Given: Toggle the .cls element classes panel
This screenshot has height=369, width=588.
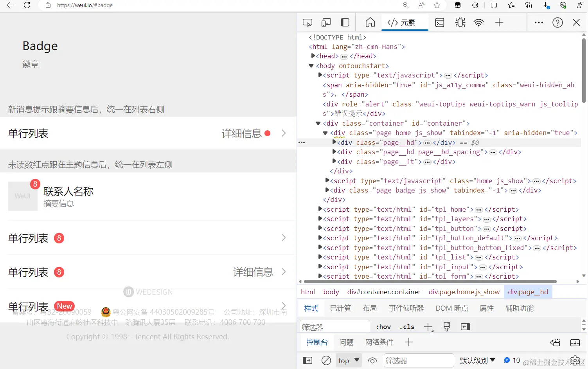Looking at the screenshot, I should click(x=407, y=327).
